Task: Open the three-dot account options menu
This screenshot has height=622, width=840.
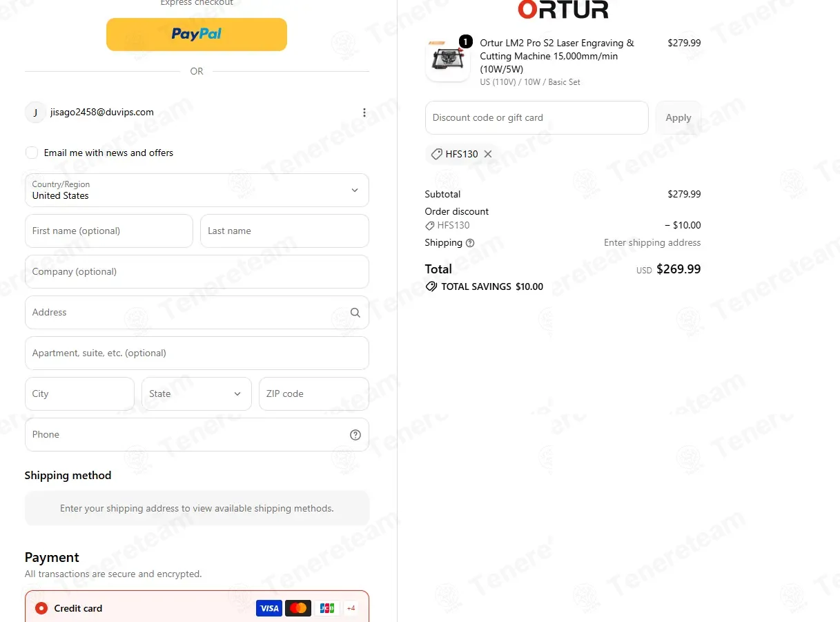Action: [364, 113]
